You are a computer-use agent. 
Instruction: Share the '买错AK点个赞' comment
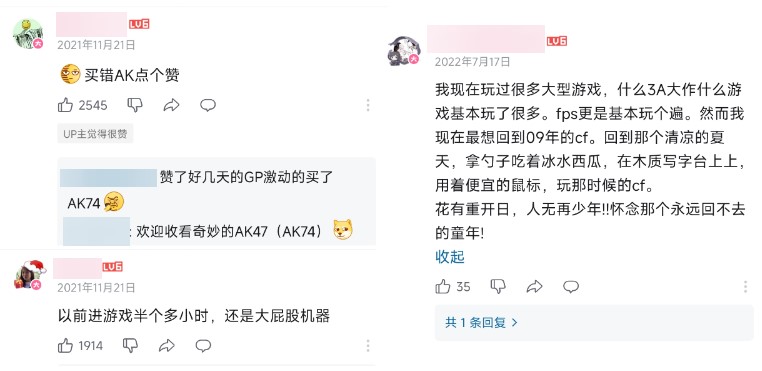(171, 105)
